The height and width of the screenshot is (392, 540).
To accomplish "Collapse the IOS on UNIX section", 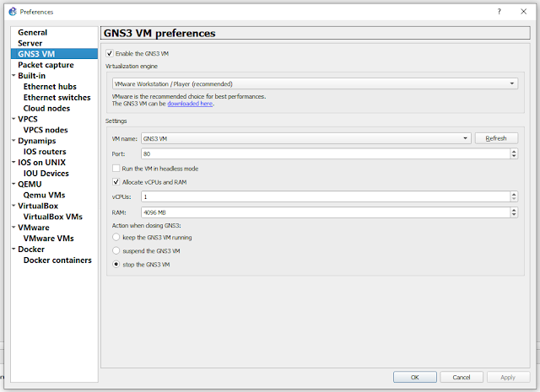I will click(13, 162).
